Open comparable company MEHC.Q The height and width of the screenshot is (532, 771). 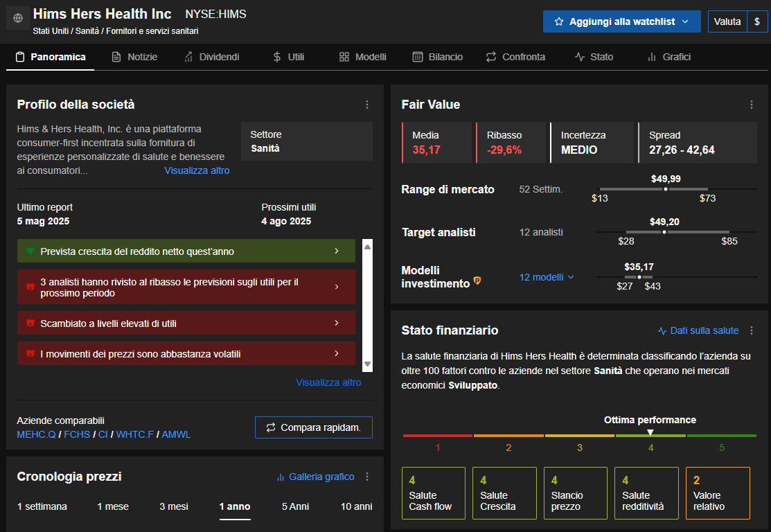pyautogui.click(x=37, y=434)
